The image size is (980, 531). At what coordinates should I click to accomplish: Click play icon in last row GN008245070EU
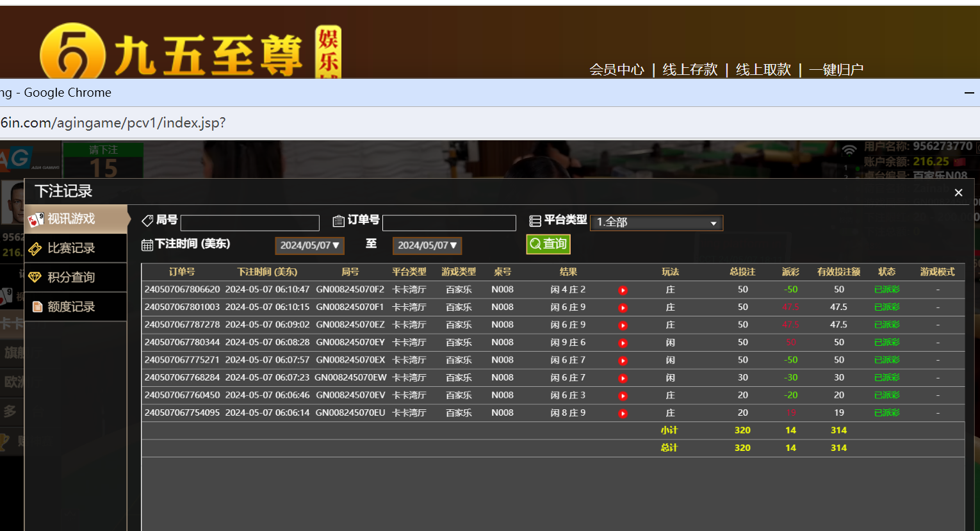coord(623,414)
